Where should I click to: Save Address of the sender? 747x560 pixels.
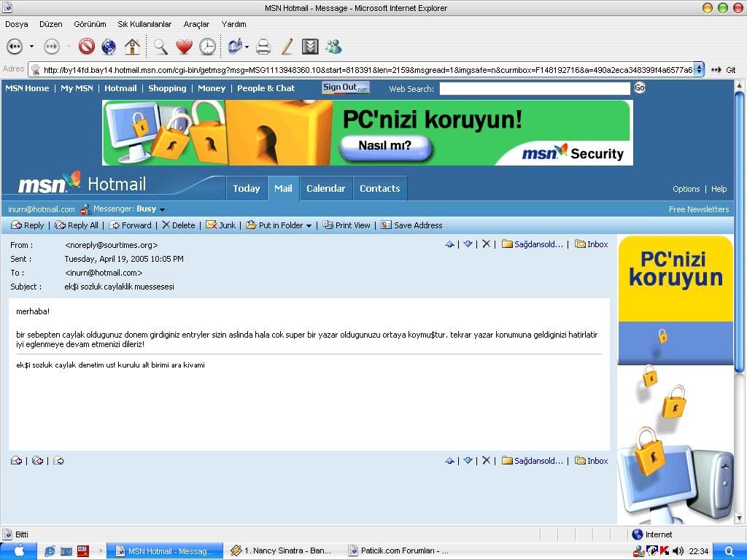(x=411, y=225)
